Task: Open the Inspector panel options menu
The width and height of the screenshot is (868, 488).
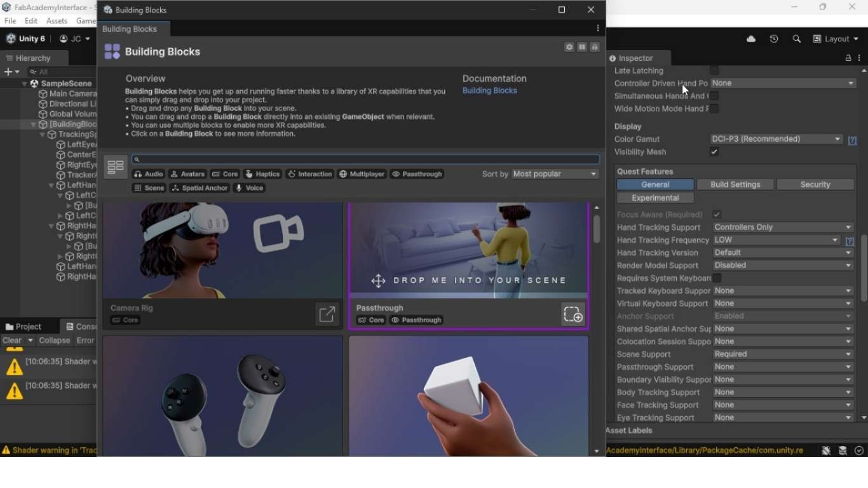Action: click(860, 58)
